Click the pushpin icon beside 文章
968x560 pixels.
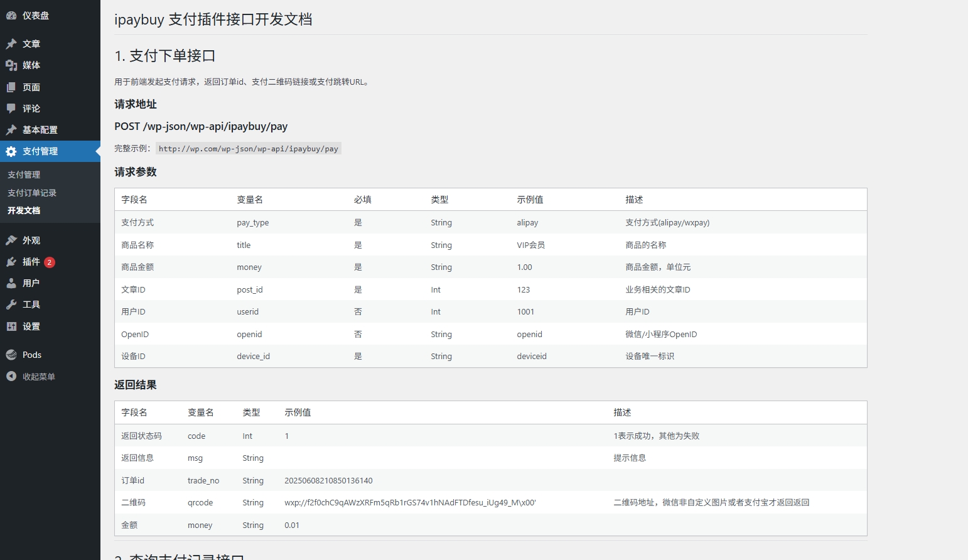pyautogui.click(x=11, y=44)
